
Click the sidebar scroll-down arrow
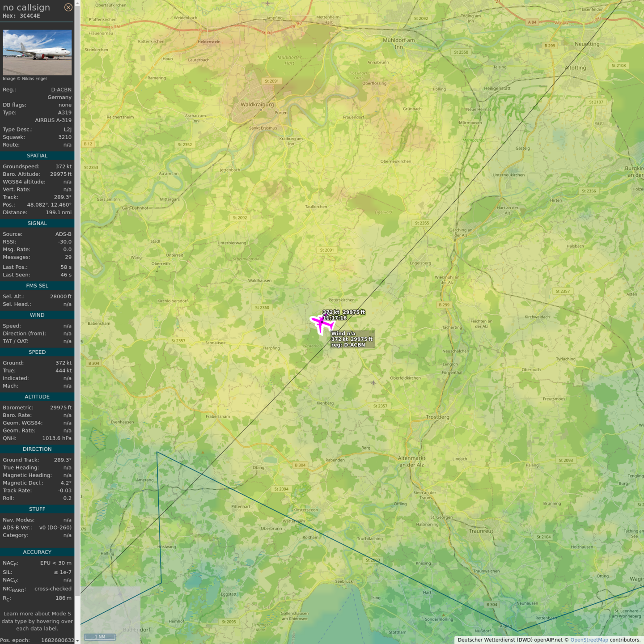click(x=77, y=640)
